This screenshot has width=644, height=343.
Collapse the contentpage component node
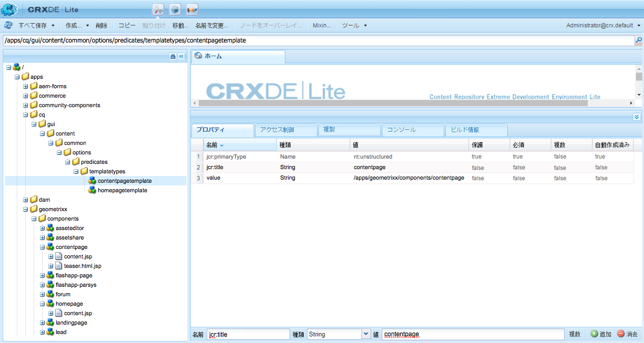coord(43,247)
